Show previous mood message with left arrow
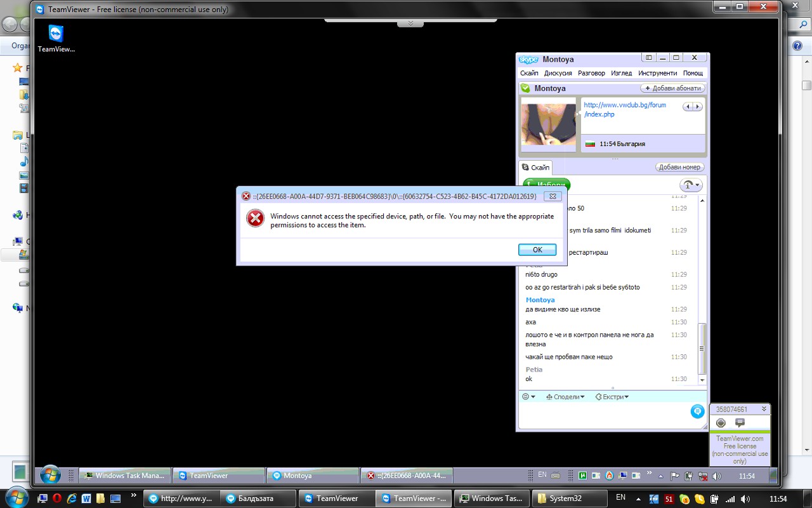This screenshot has width=812, height=508. 688,107
